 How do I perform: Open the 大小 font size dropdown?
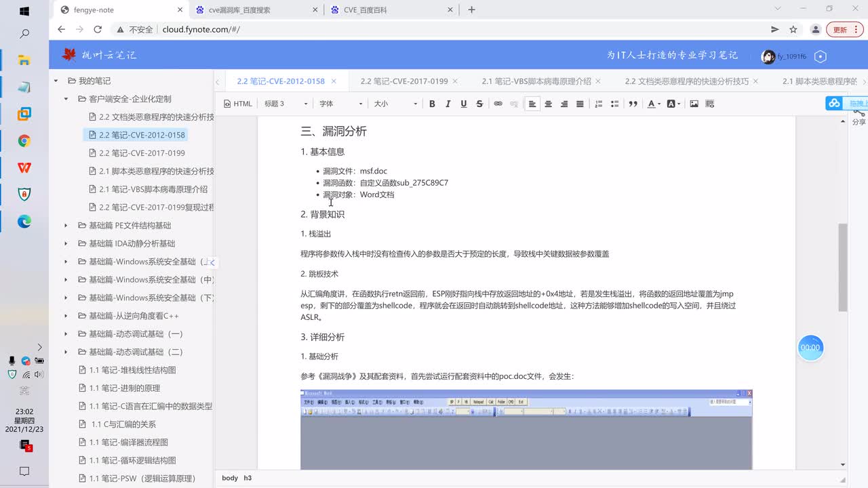click(x=395, y=104)
